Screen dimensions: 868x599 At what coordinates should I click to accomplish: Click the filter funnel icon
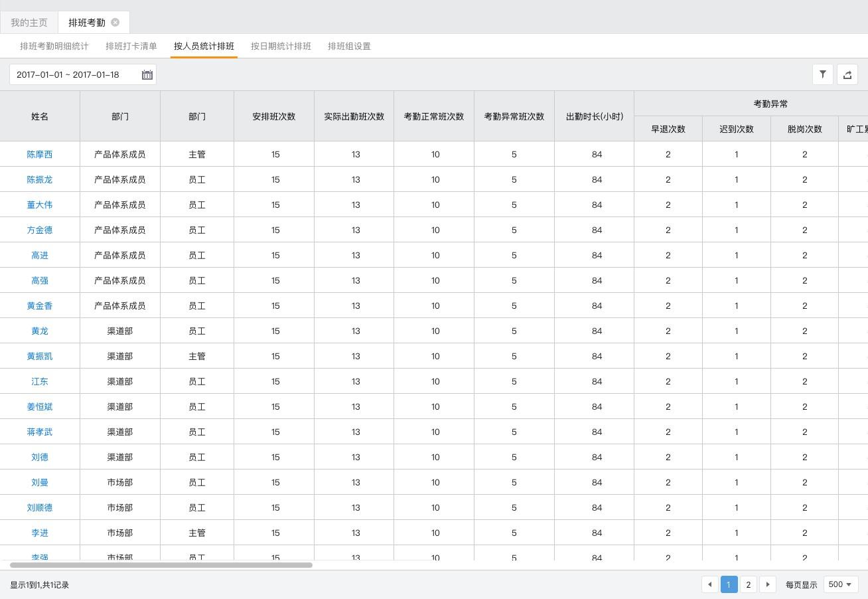(x=823, y=74)
